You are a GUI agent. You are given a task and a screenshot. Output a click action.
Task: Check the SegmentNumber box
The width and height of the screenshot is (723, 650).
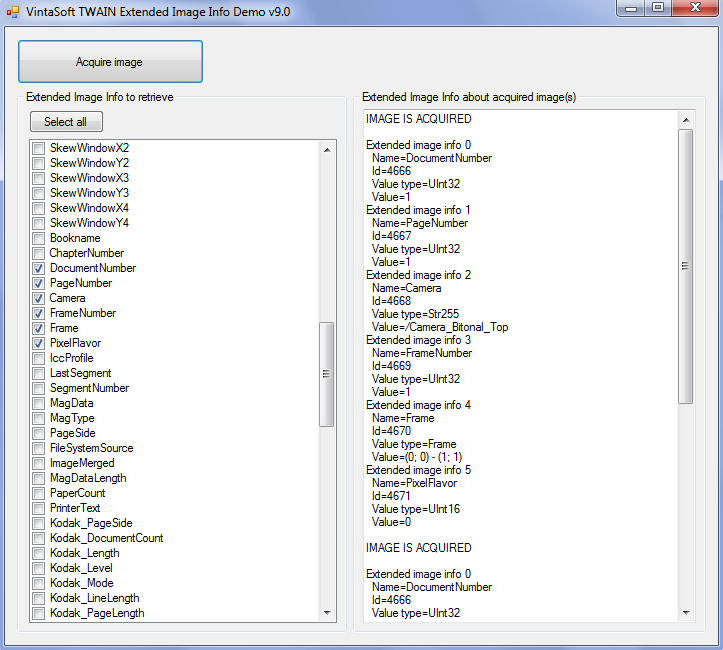coord(39,389)
